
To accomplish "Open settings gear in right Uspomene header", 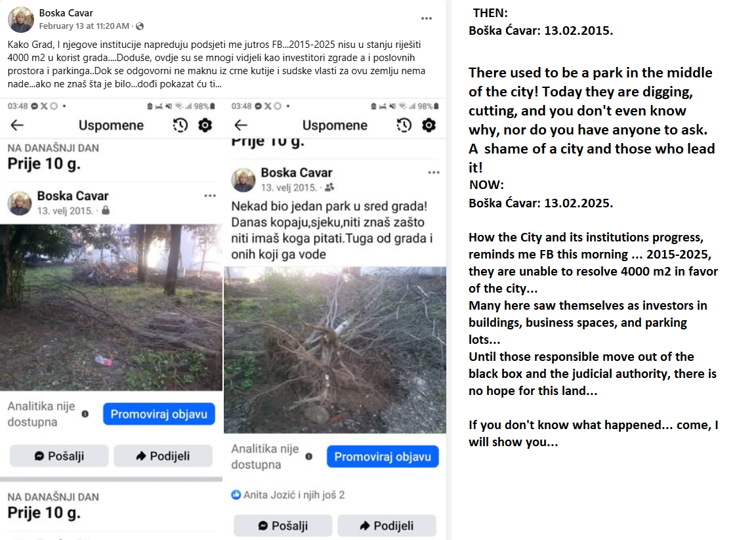I will (429, 125).
